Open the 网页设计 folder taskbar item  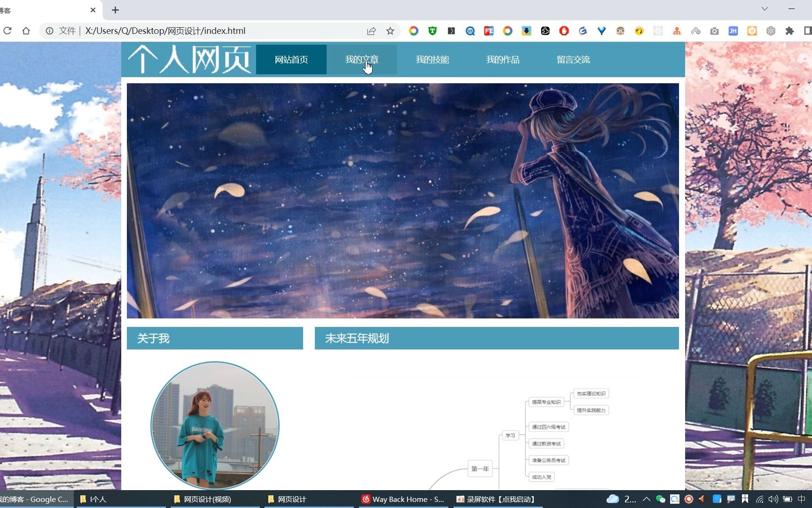point(309,499)
